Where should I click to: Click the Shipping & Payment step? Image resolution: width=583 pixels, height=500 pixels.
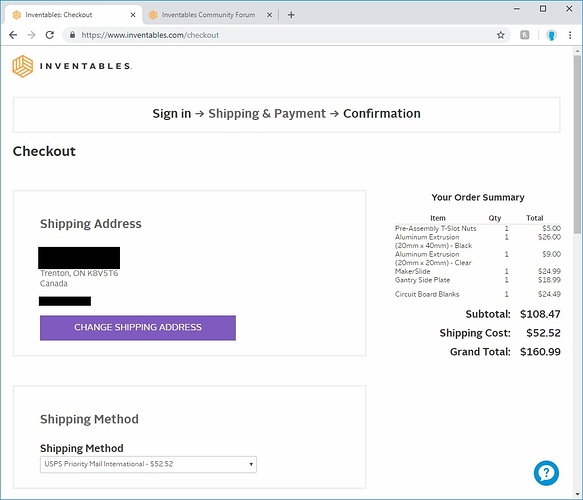267,113
